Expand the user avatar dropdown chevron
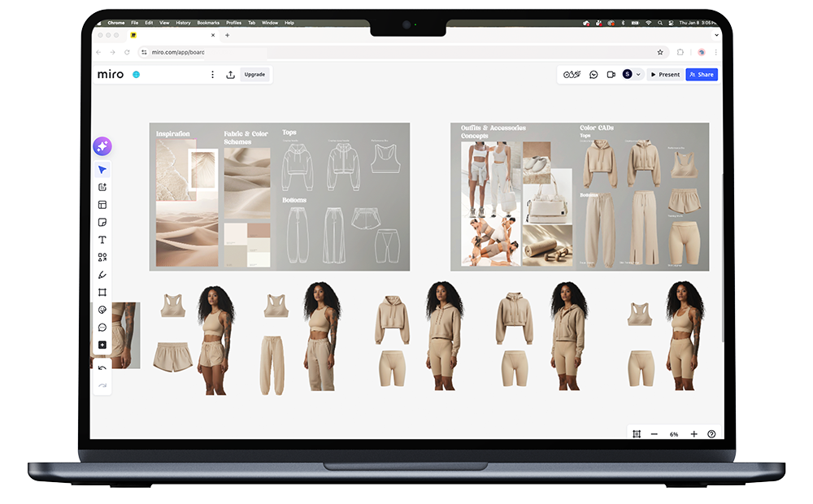This screenshot has height=504, width=813. [x=638, y=75]
